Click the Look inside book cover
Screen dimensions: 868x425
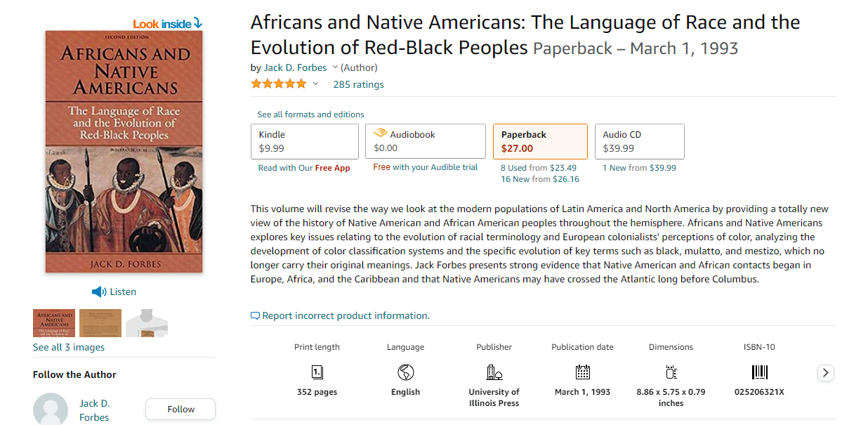point(124,151)
